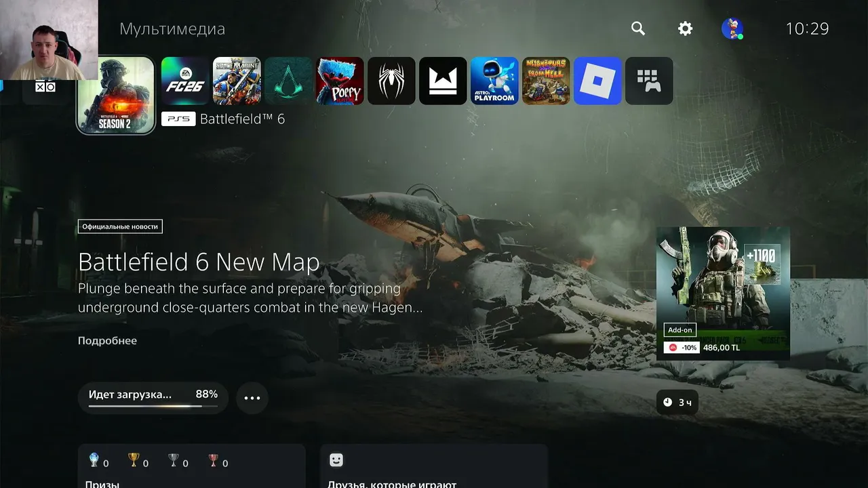Screen dimensions: 868x488
Task: Click the friends smiley face icon
Action: [336, 460]
